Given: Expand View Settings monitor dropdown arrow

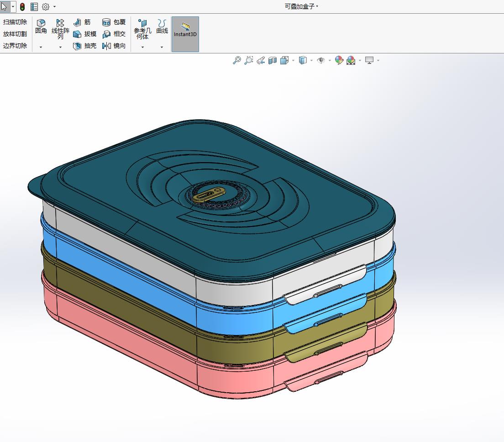Looking at the screenshot, I should (x=378, y=60).
